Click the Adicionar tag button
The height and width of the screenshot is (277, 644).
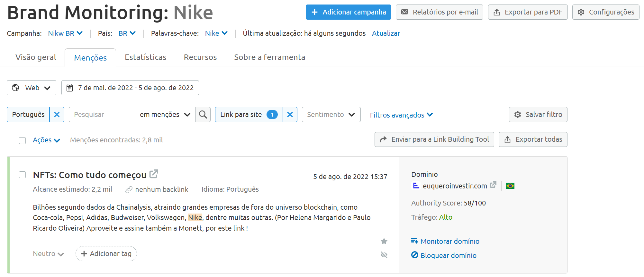pyautogui.click(x=106, y=254)
